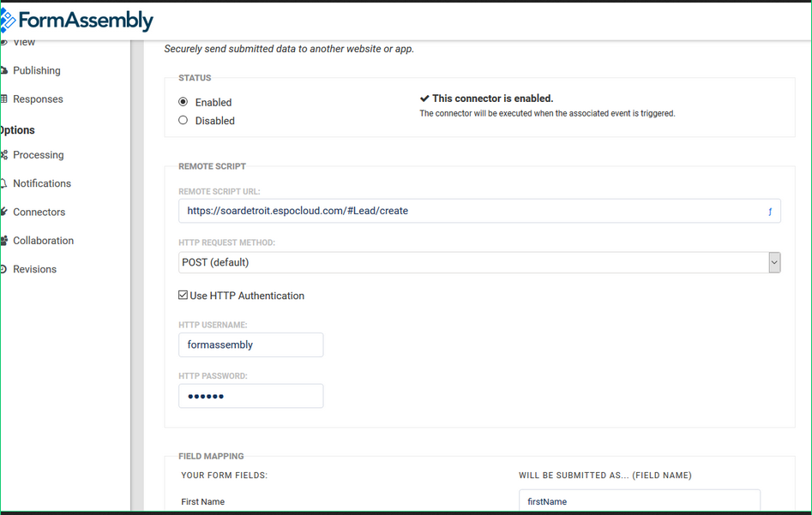Screen dimensions: 812x515
Task: Click the Publishing cloud icon in sidebar
Action: click(x=4, y=70)
